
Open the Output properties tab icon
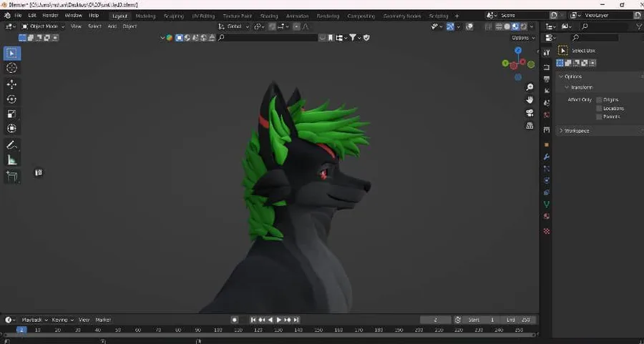546,79
